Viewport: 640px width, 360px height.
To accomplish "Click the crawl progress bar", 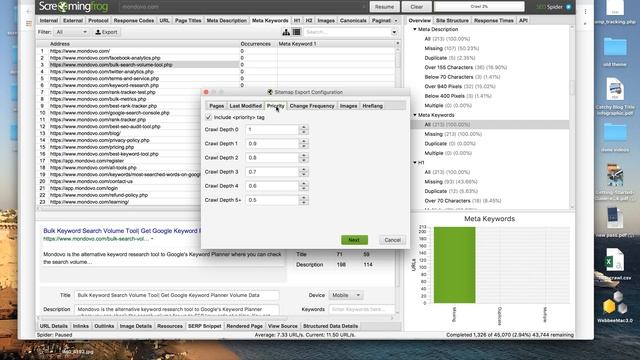I will tap(479, 7).
